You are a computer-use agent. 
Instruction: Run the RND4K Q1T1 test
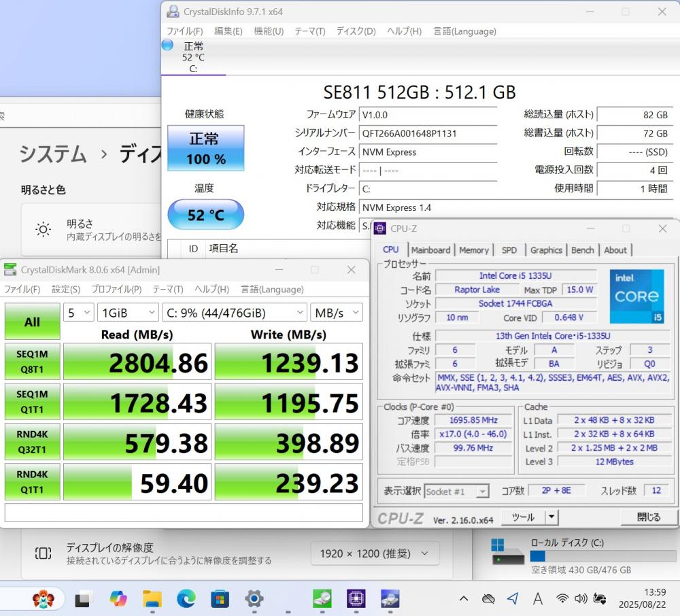point(33,482)
